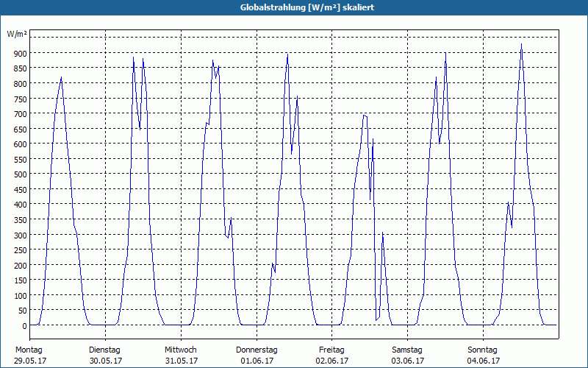Click the 700 y-axis value
588x368 pixels.
pyautogui.click(x=20, y=114)
